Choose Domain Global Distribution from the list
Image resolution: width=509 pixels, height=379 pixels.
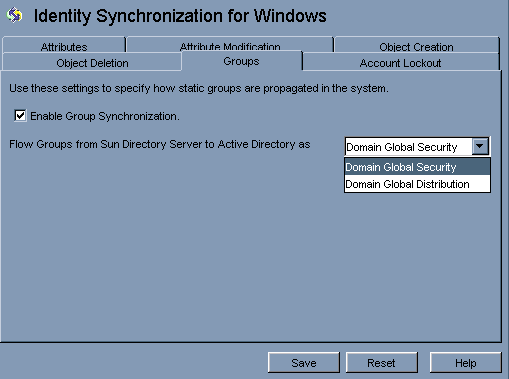pos(417,184)
